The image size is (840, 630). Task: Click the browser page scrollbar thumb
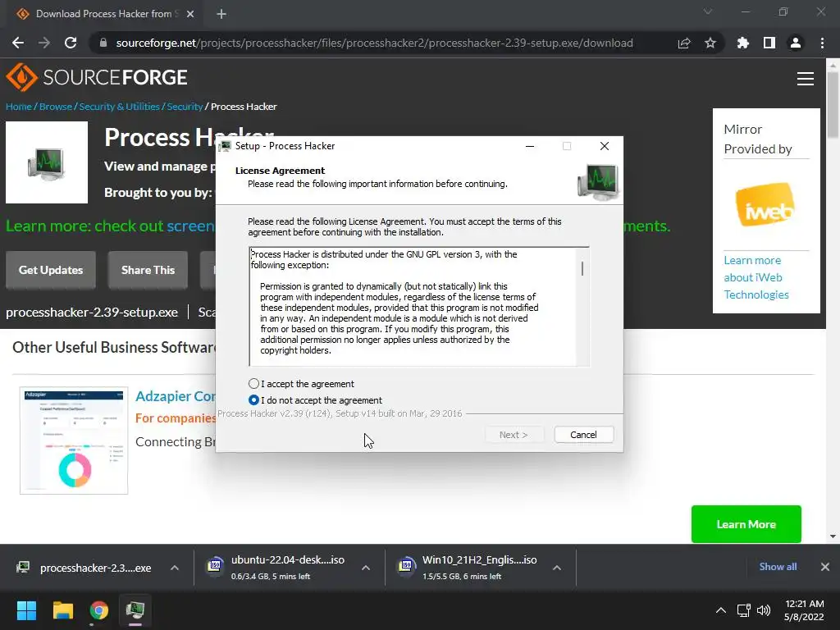click(833, 104)
